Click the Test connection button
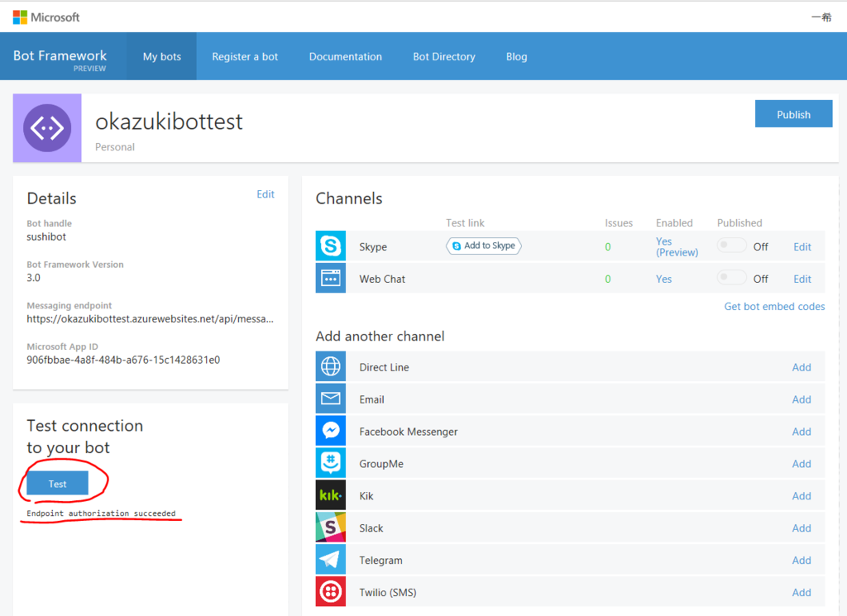The height and width of the screenshot is (616, 847). pyautogui.click(x=57, y=483)
